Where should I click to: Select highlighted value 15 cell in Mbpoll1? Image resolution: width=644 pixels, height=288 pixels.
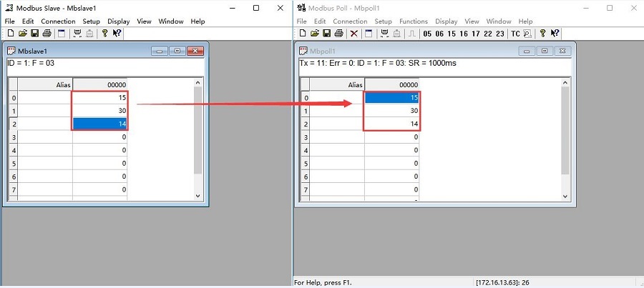click(392, 98)
